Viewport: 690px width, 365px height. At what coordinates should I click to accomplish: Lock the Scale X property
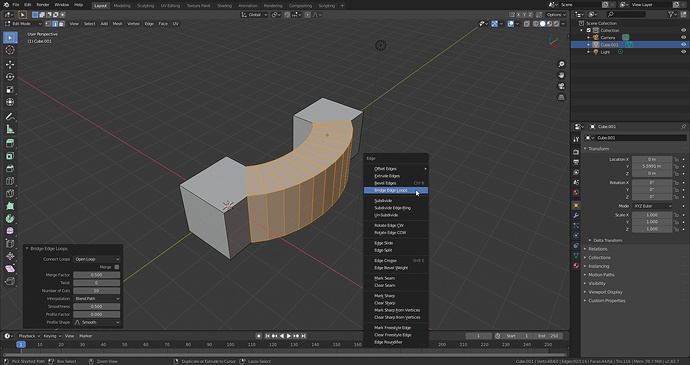point(676,215)
